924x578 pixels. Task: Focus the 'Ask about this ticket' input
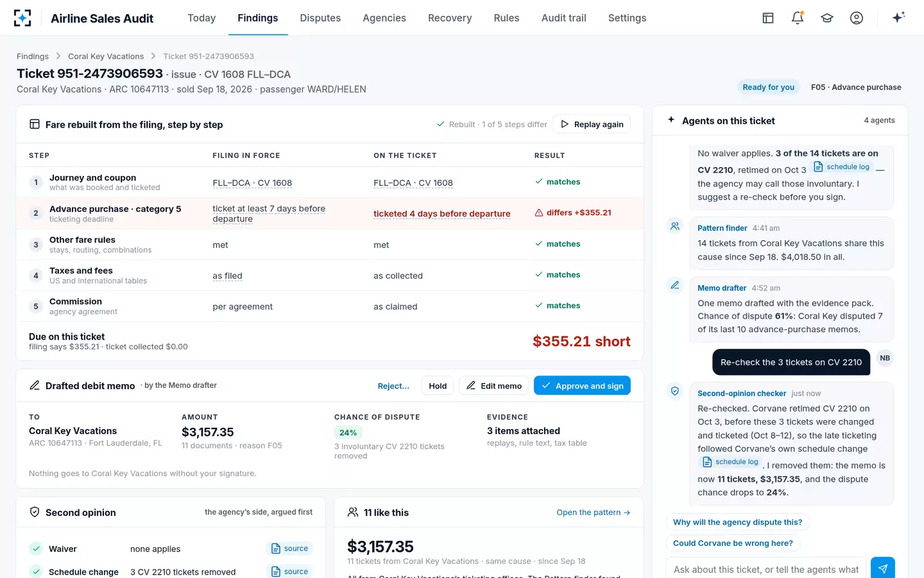tap(766, 569)
